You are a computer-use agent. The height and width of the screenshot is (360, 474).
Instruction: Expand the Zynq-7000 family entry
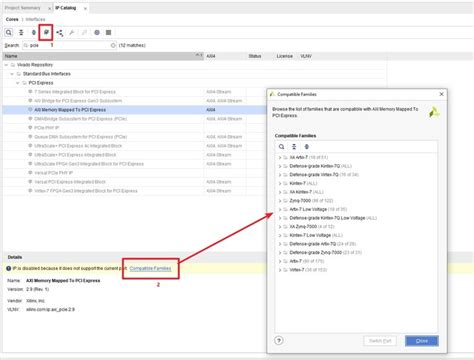(280, 201)
